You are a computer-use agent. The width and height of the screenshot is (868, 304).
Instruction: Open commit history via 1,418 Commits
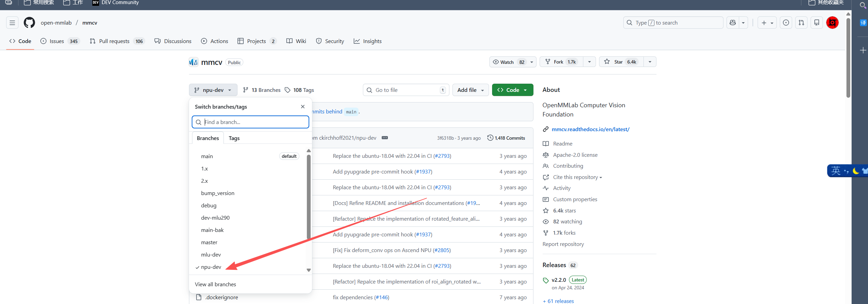[506, 138]
